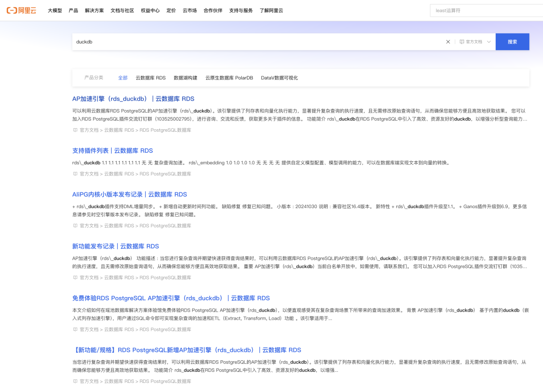This screenshot has width=543, height=392.
Task: Click the doc icon under 支持插件列表 result
Action: tap(75, 174)
